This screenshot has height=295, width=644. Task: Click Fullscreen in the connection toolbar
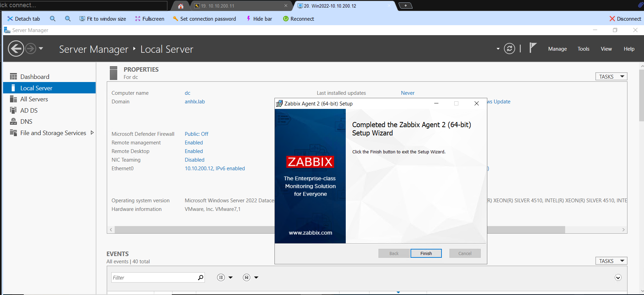point(149,19)
